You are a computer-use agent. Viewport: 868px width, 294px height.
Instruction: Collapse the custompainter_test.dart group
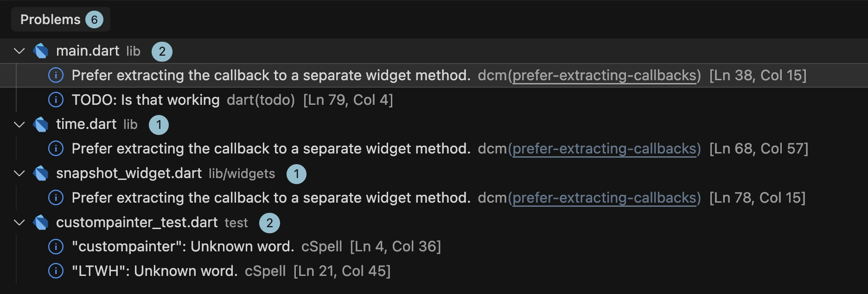coord(19,223)
